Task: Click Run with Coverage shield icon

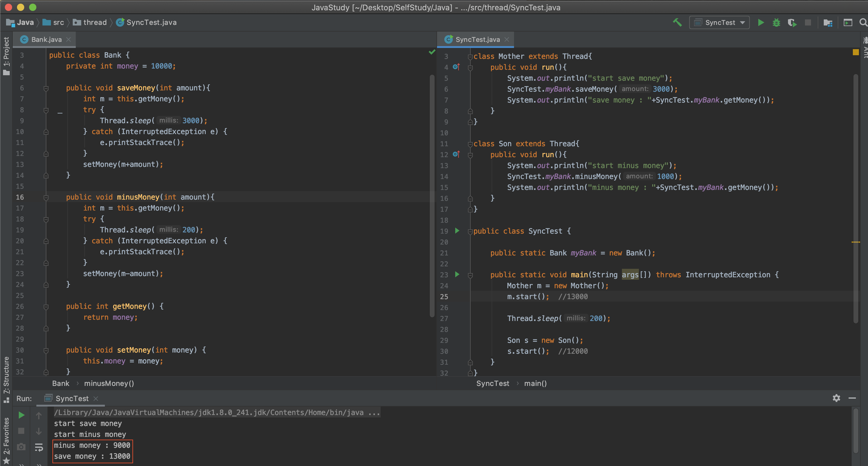Action: click(792, 22)
